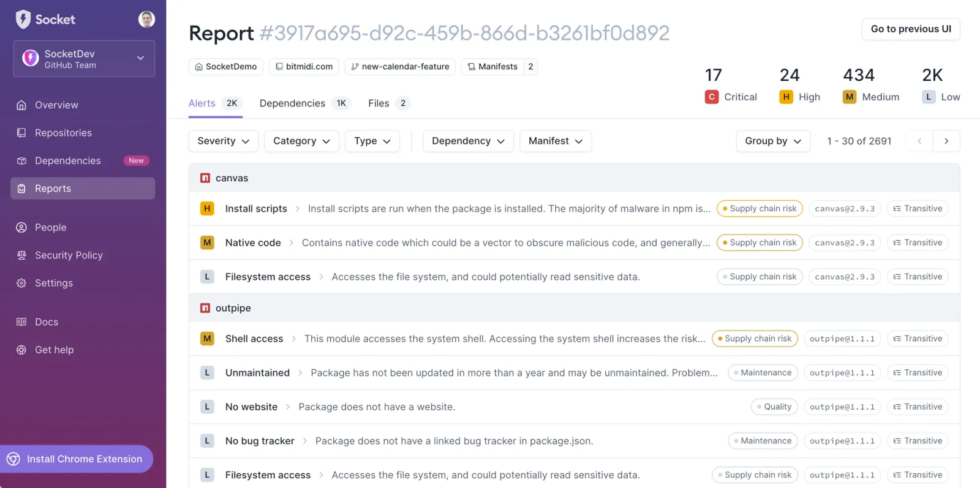Click the Get help lifebuoy icon
This screenshot has height=488, width=980.
21,350
